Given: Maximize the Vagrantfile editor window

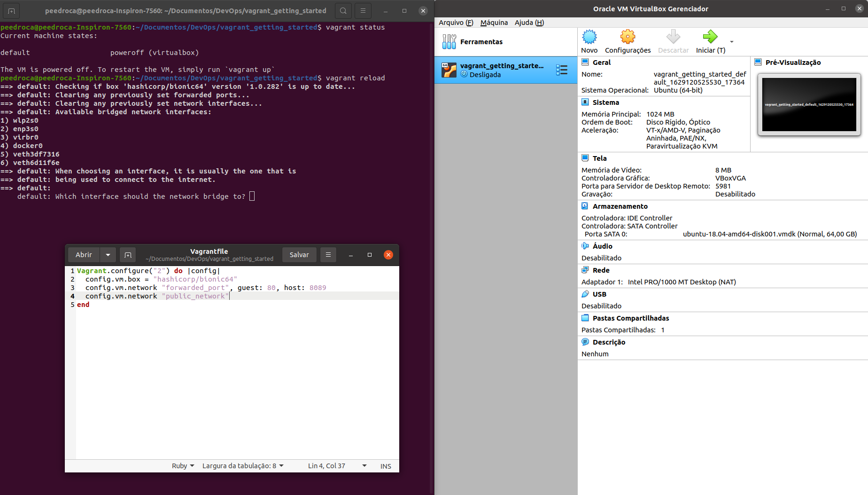Looking at the screenshot, I should point(369,255).
